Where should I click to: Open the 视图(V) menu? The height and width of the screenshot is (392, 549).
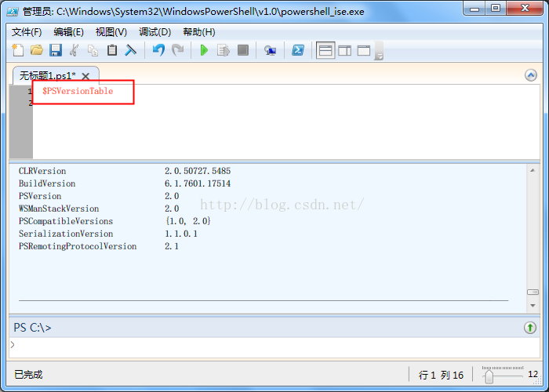(x=111, y=32)
